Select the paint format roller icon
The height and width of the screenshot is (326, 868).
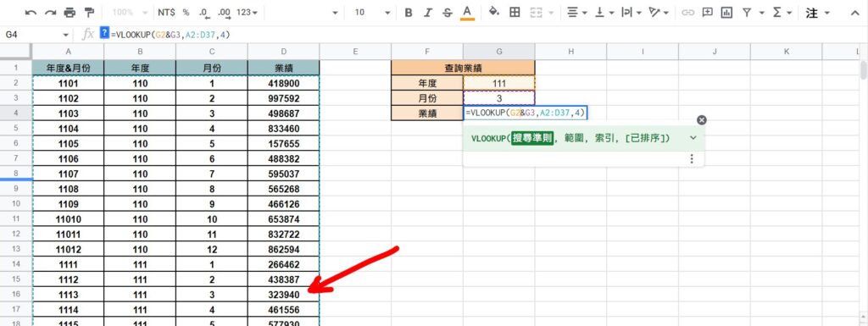point(88,12)
